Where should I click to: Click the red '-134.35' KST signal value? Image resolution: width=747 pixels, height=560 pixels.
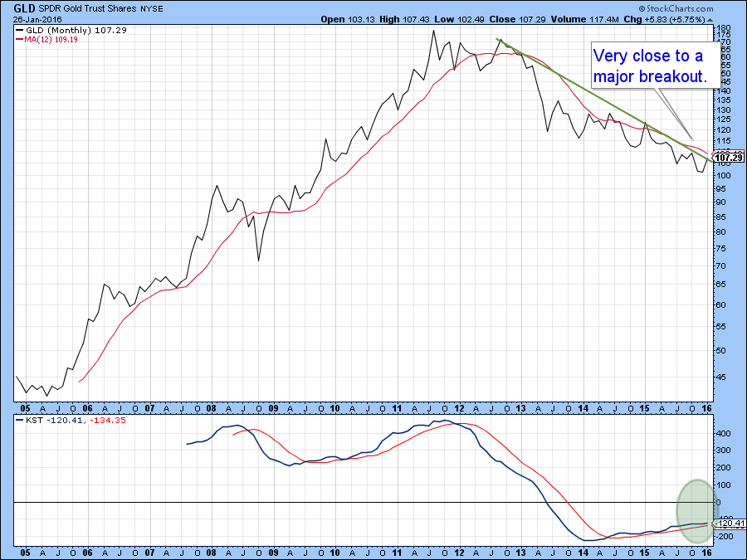click(x=108, y=421)
